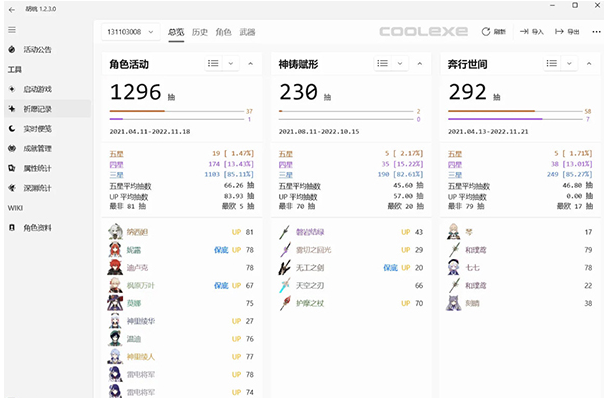Viewport: 607px width, 398px height.
Task: Switch to the 总览 tab
Action: click(x=176, y=32)
